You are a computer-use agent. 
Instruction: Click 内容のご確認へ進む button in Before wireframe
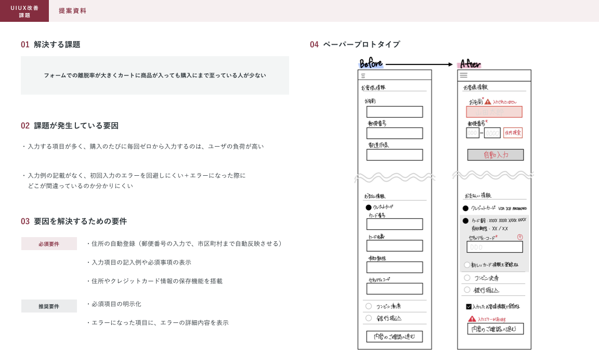pos(394,336)
